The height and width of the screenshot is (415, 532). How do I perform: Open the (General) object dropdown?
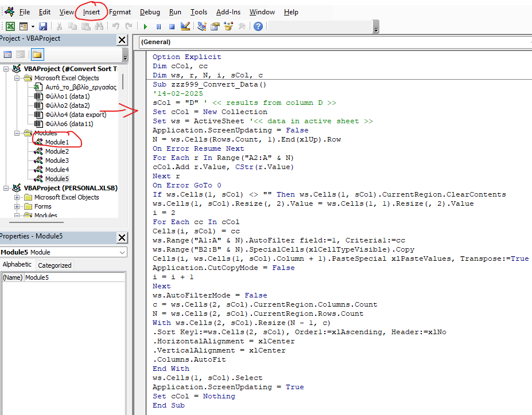[x=335, y=42]
